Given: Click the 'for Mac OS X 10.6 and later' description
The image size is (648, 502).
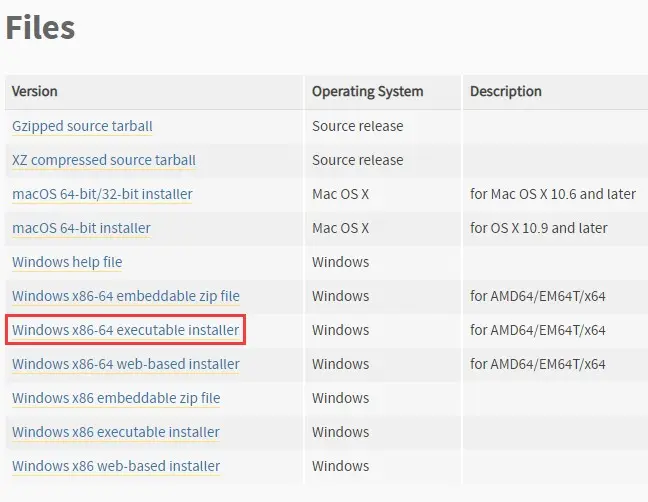Looking at the screenshot, I should pos(553,194).
